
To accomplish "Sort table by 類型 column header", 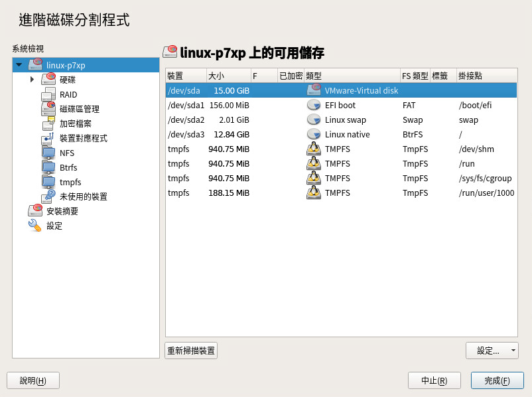I will click(x=352, y=76).
